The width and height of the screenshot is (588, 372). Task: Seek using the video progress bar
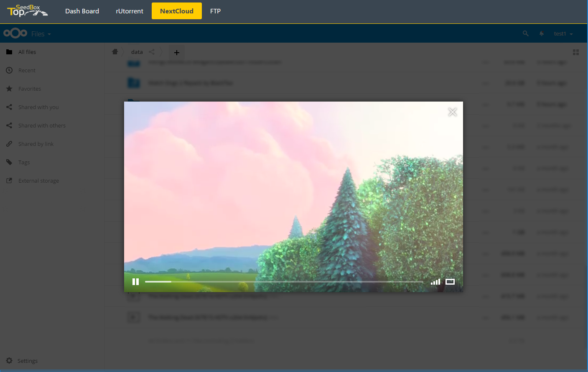pos(284,282)
